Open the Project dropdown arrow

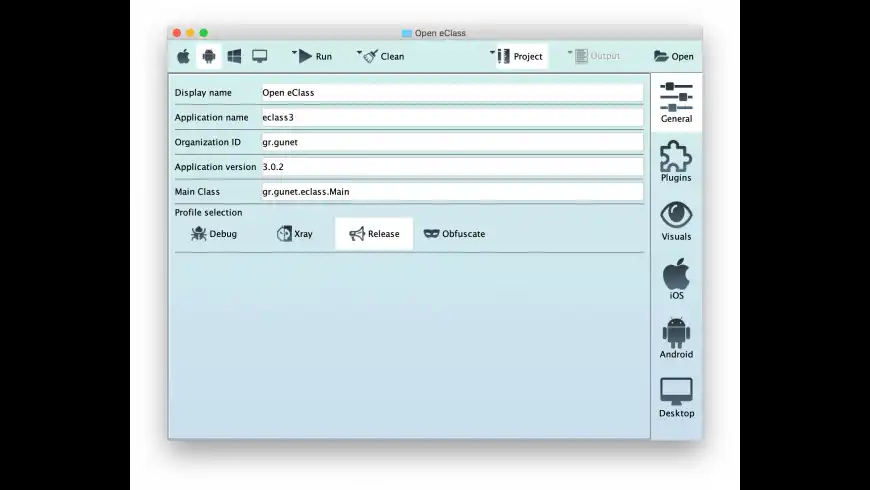(x=492, y=52)
